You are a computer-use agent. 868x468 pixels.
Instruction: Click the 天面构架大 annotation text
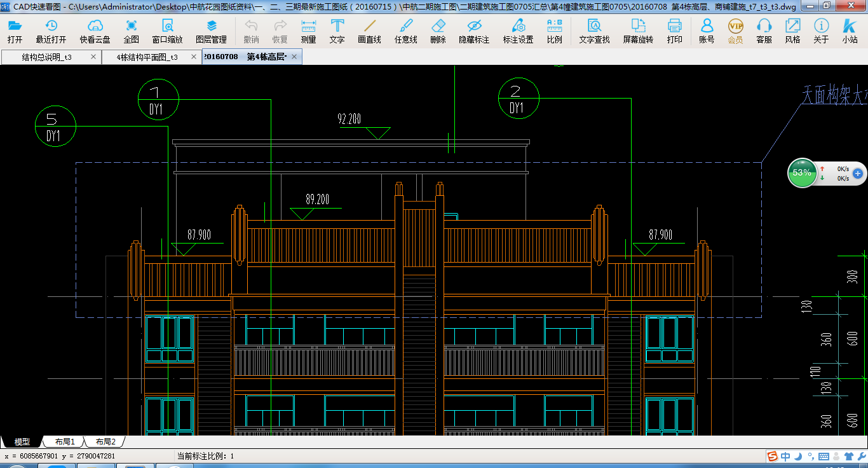pos(834,95)
